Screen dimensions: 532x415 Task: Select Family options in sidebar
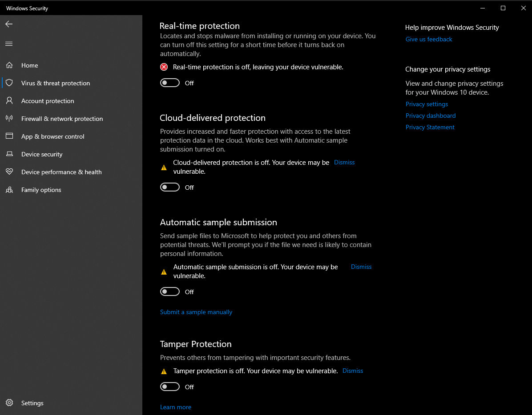[41, 190]
